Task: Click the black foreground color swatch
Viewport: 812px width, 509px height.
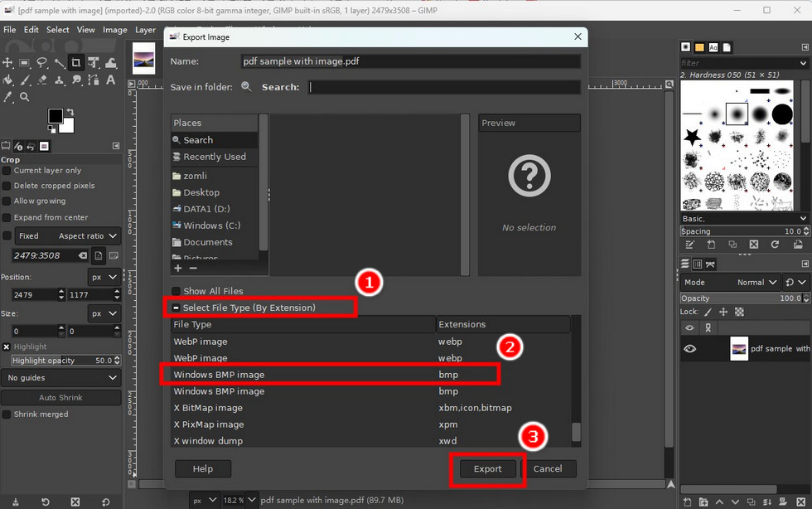Action: point(56,114)
